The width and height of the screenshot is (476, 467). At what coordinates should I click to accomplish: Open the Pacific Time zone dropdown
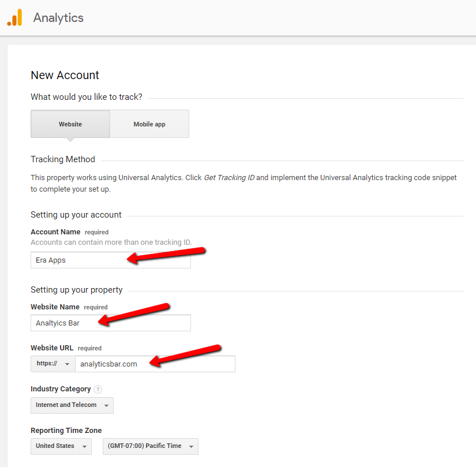(x=151, y=446)
